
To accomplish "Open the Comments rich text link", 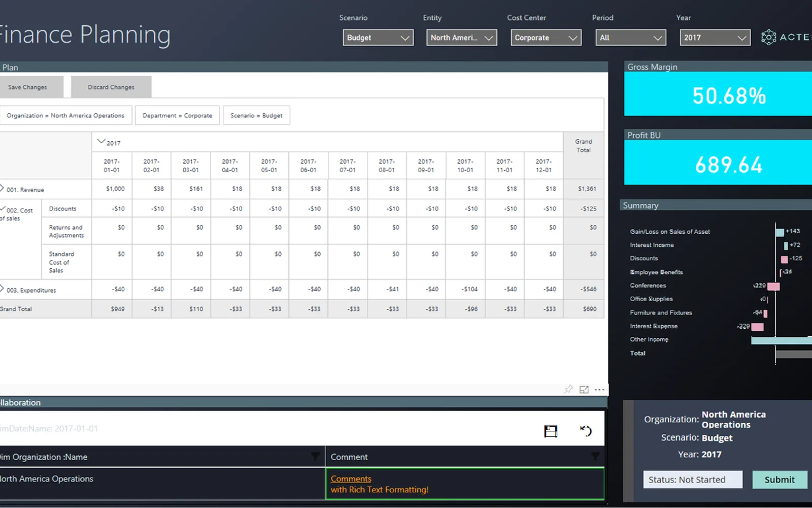I will [x=351, y=479].
